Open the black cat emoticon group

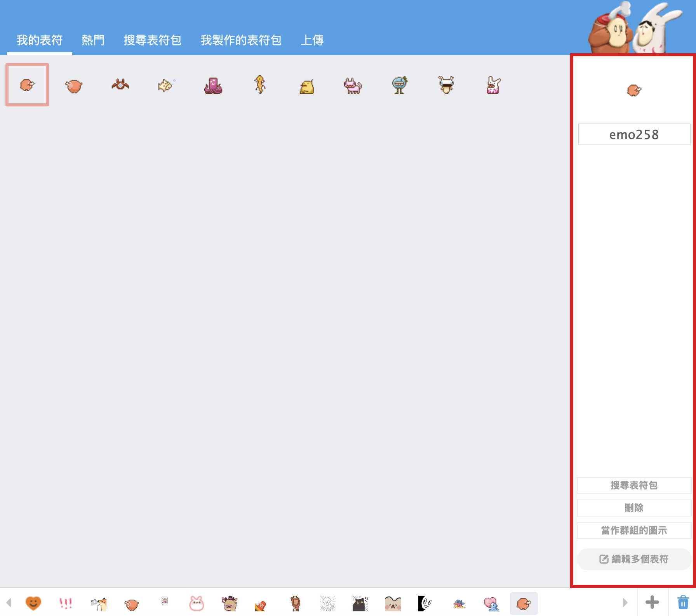point(360,604)
